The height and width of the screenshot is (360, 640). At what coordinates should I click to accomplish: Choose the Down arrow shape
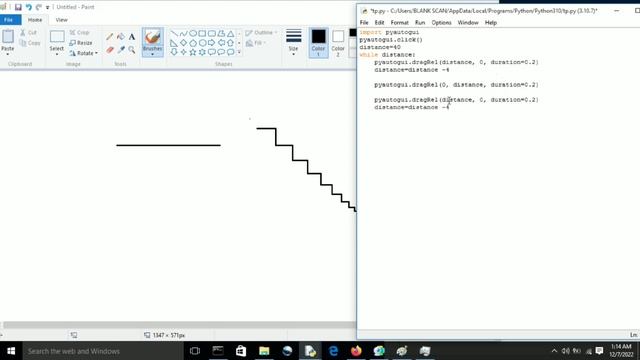(174, 52)
